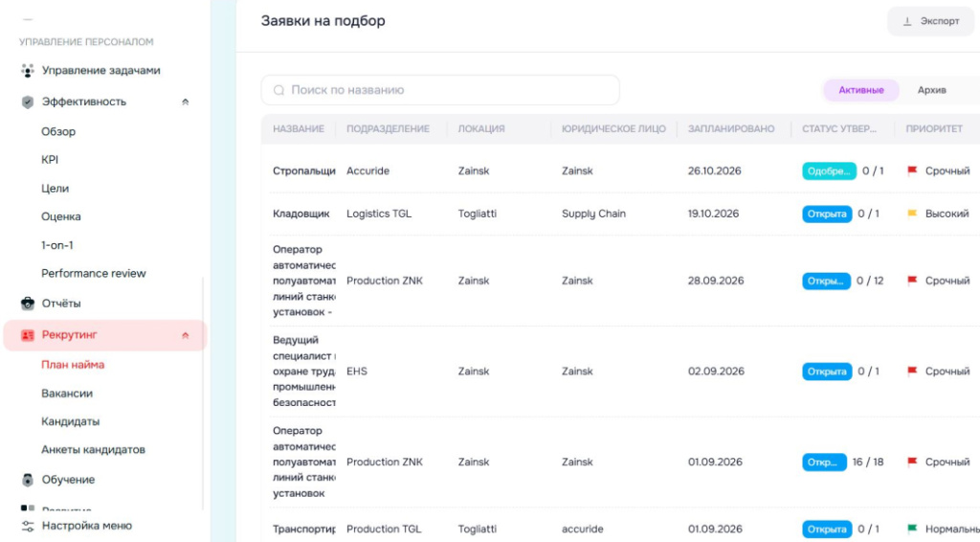This screenshot has height=542, width=980.
Task: Click the export download icon
Action: pos(907,21)
